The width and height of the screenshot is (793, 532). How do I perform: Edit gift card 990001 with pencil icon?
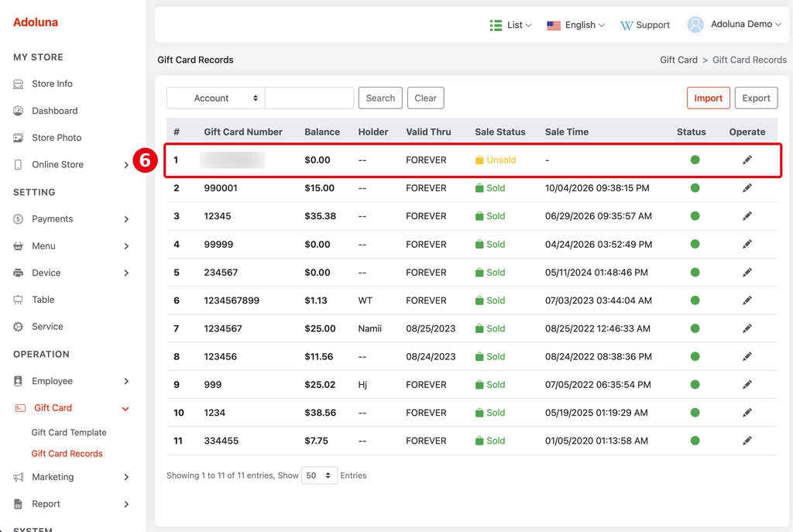[747, 188]
